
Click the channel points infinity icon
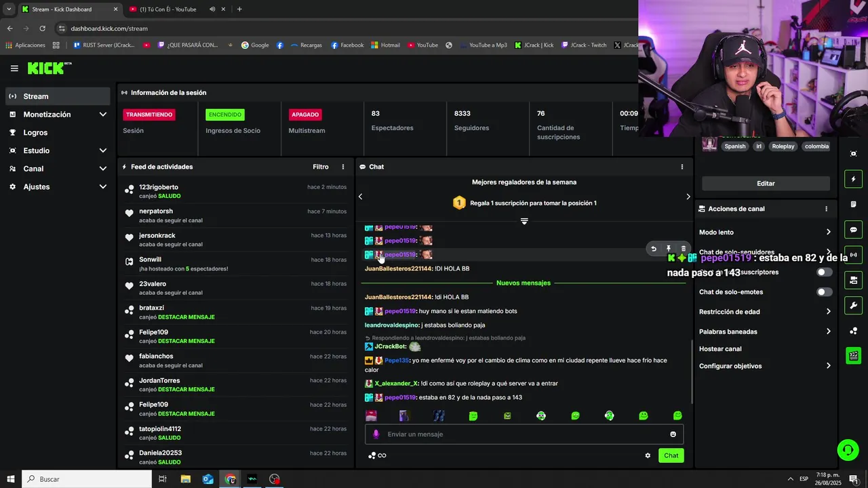click(x=377, y=455)
